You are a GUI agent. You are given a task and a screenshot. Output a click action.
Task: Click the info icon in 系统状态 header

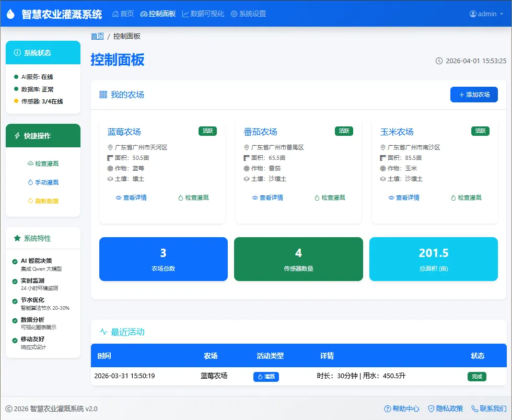pos(17,53)
